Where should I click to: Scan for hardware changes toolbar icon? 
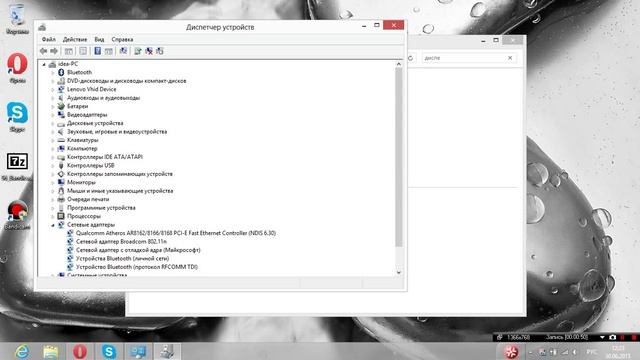coord(123,51)
